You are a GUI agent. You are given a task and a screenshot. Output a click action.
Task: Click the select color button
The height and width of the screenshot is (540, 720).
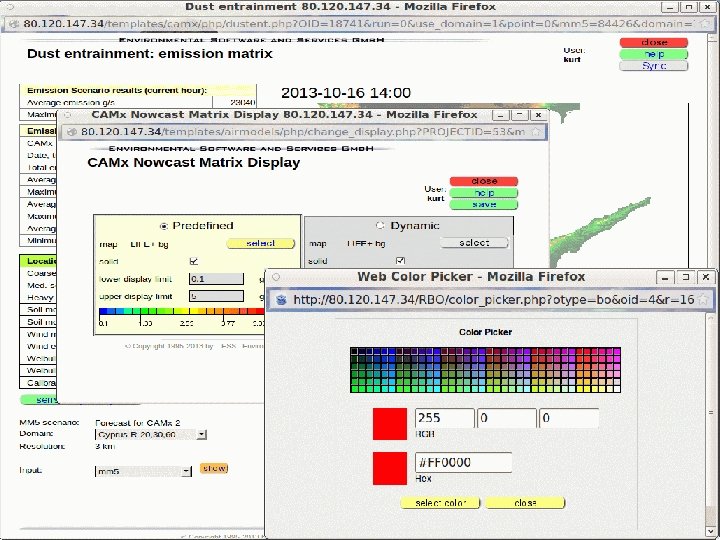click(x=440, y=503)
